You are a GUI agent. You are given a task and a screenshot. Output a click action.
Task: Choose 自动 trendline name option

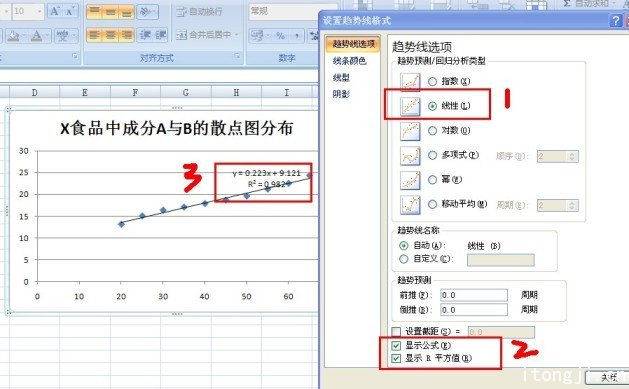[404, 245]
